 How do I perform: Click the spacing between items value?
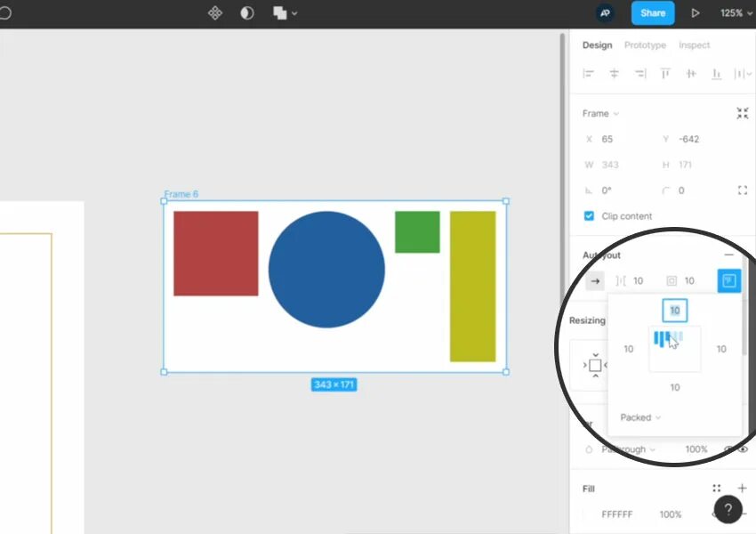tap(638, 280)
